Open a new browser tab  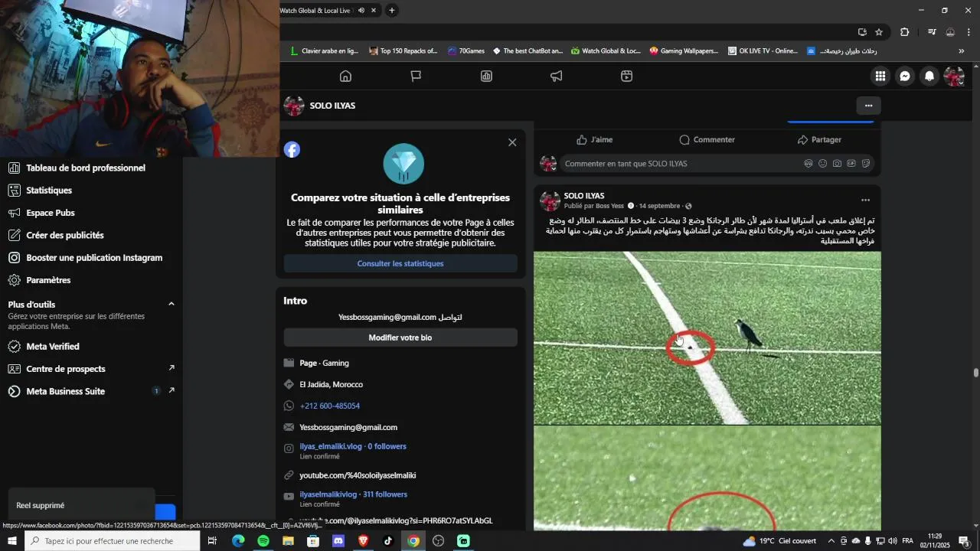point(392,11)
